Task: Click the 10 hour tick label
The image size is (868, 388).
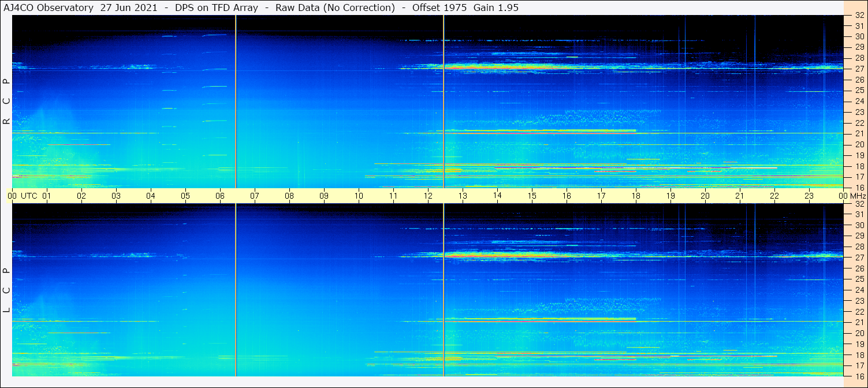Action: 359,196
